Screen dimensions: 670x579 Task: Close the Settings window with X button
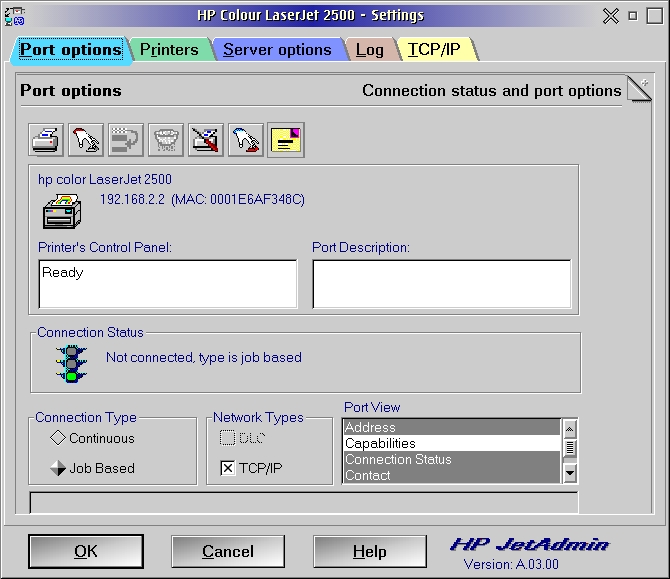coord(611,16)
